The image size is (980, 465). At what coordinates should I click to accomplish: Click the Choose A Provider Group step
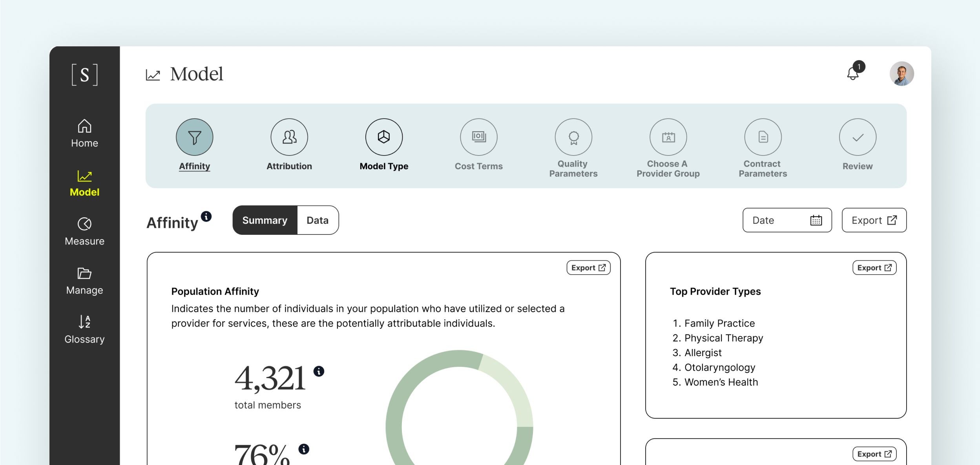[x=668, y=137]
